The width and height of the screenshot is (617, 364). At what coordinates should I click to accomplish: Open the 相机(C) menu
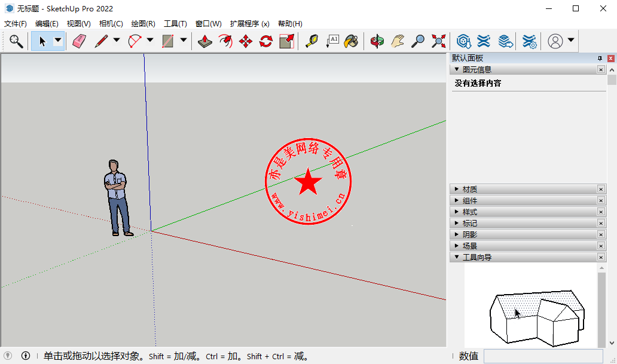[x=111, y=24]
